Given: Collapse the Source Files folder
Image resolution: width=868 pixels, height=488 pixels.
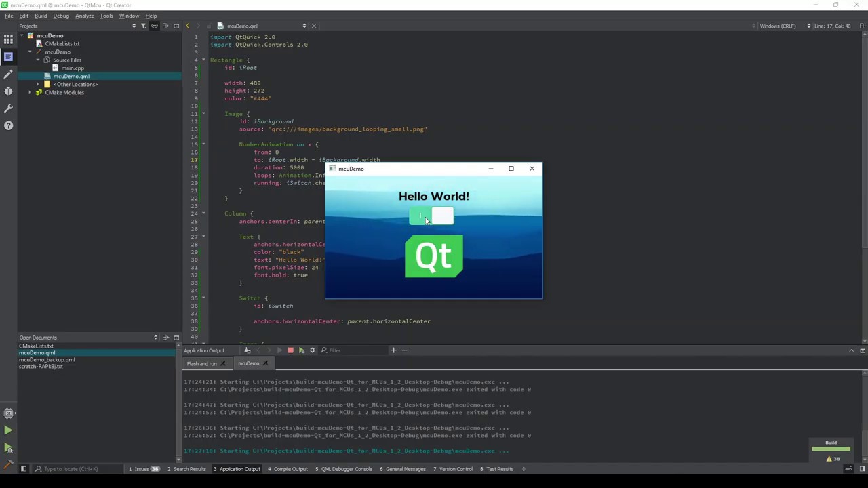Looking at the screenshot, I should click(38, 60).
